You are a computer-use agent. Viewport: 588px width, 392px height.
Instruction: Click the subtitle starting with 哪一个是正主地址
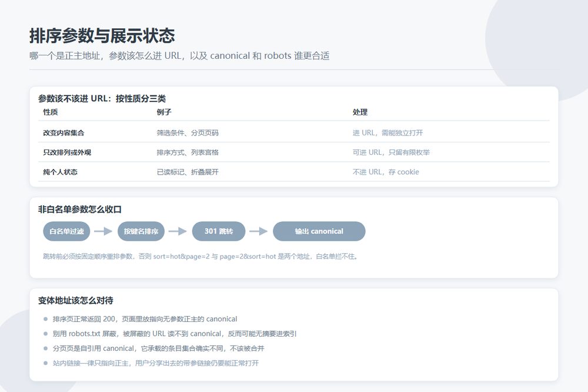pyautogui.click(x=179, y=56)
